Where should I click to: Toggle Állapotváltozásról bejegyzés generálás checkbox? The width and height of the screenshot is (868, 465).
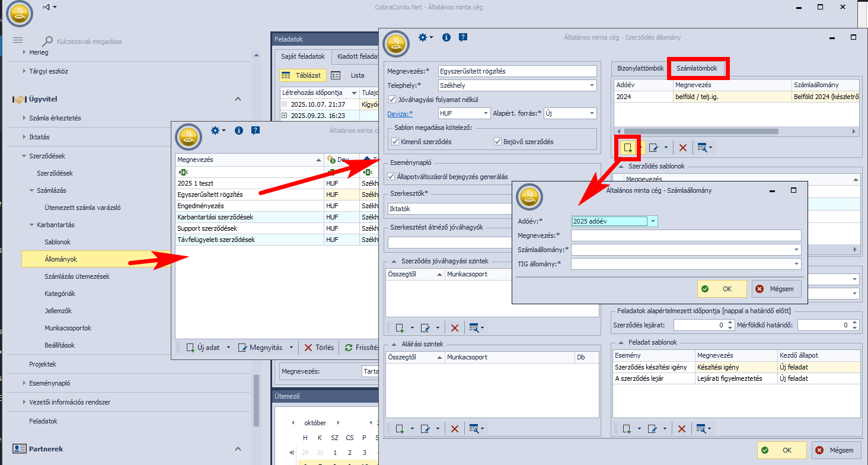tap(391, 176)
